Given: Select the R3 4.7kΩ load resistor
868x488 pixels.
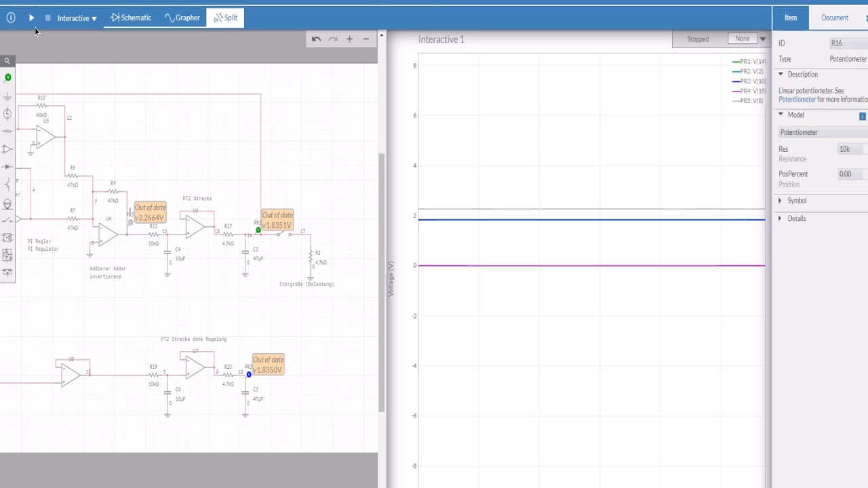Looking at the screenshot, I should click(312, 258).
